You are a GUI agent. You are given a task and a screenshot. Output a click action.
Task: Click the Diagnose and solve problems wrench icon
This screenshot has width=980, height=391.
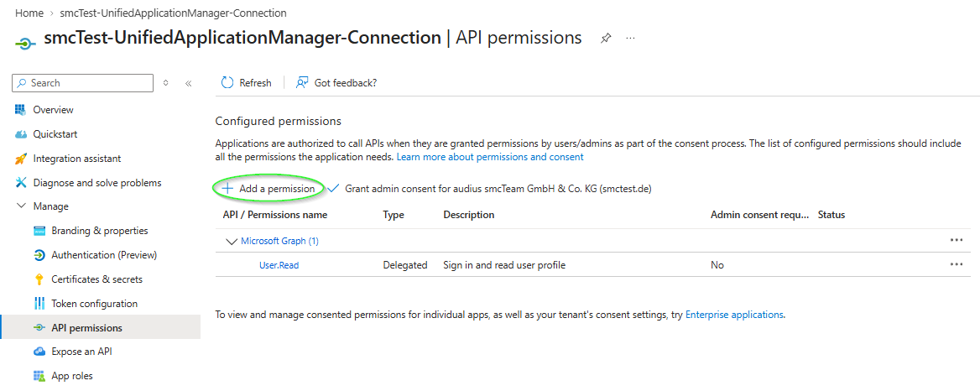[x=21, y=183]
